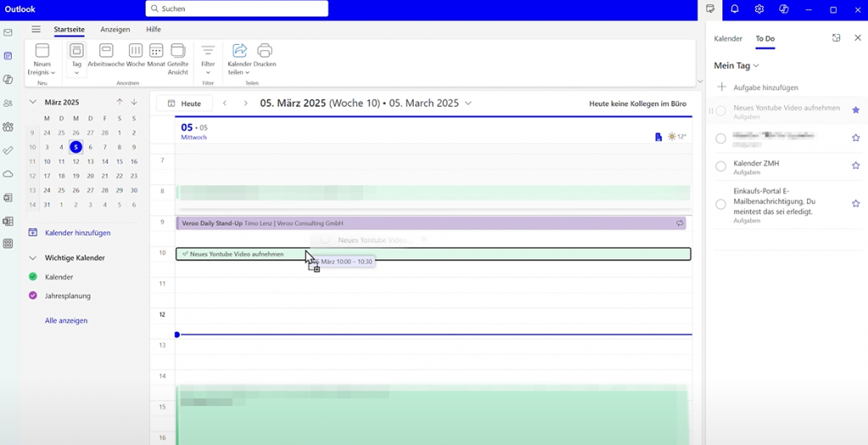Click the Heute button
Image resolution: width=868 pixels, height=445 pixels.
tap(184, 103)
